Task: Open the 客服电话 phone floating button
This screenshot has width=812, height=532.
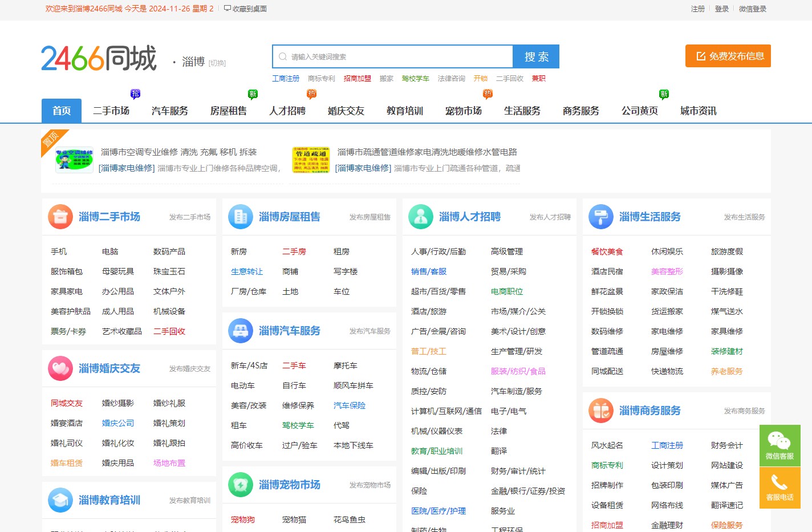Action: (x=779, y=488)
